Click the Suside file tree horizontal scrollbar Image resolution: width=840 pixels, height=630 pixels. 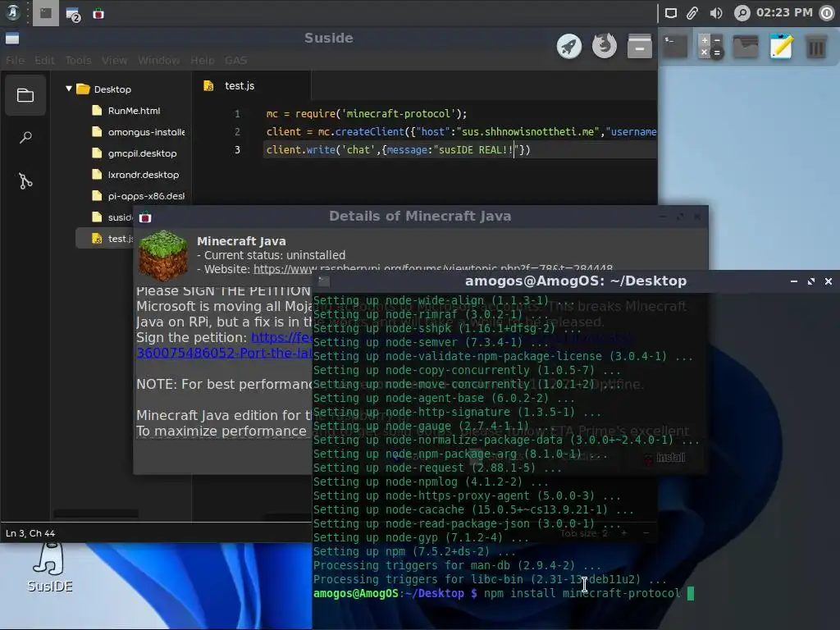pos(96,514)
